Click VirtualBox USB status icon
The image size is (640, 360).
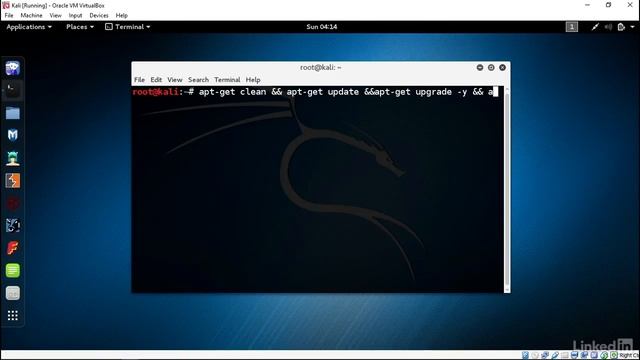[555, 355]
